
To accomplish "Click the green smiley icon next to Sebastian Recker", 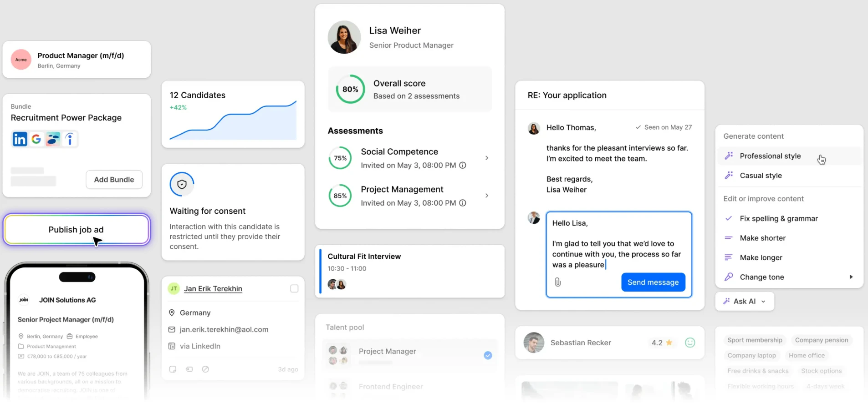I will [690, 343].
